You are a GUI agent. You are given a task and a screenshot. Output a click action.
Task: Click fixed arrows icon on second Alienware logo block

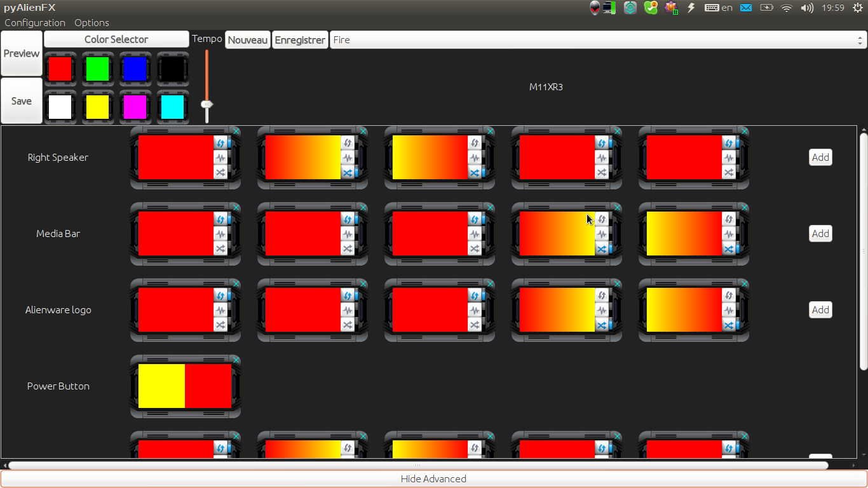[x=348, y=295]
